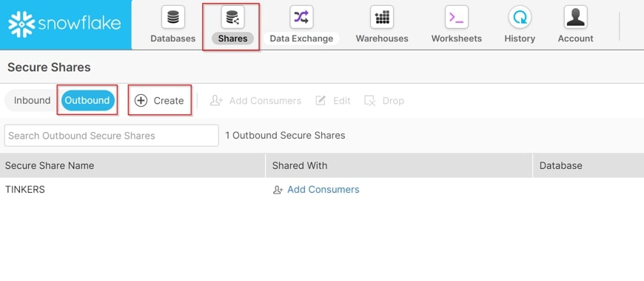The image size is (644, 281).
Task: Click the Edit toolbar button
Action: (332, 101)
